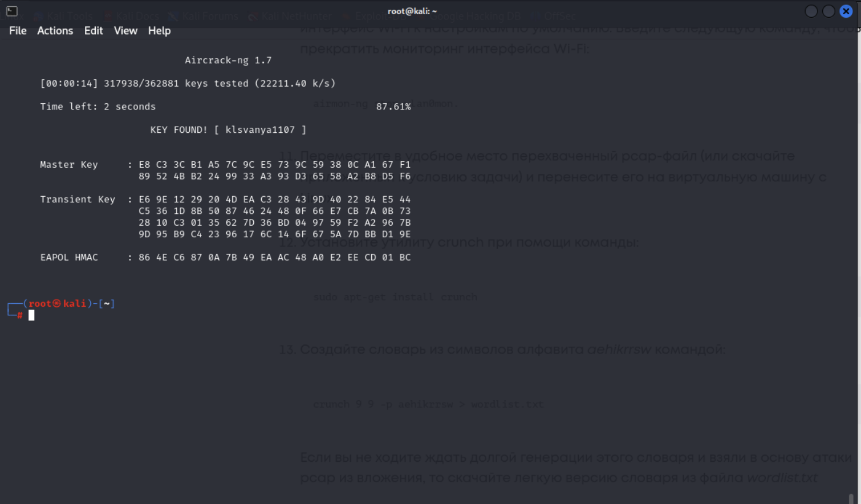Minimize the terminal window
861x504 pixels.
811,11
